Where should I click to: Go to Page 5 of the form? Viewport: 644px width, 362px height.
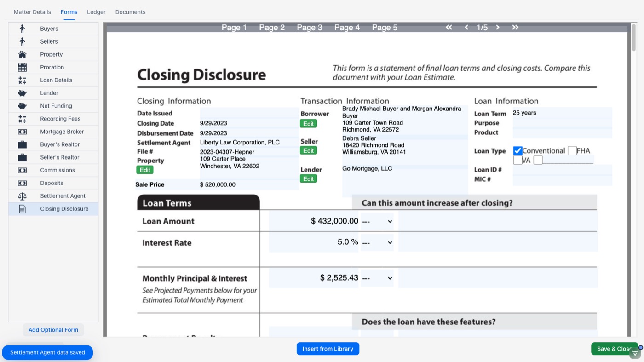385,28
